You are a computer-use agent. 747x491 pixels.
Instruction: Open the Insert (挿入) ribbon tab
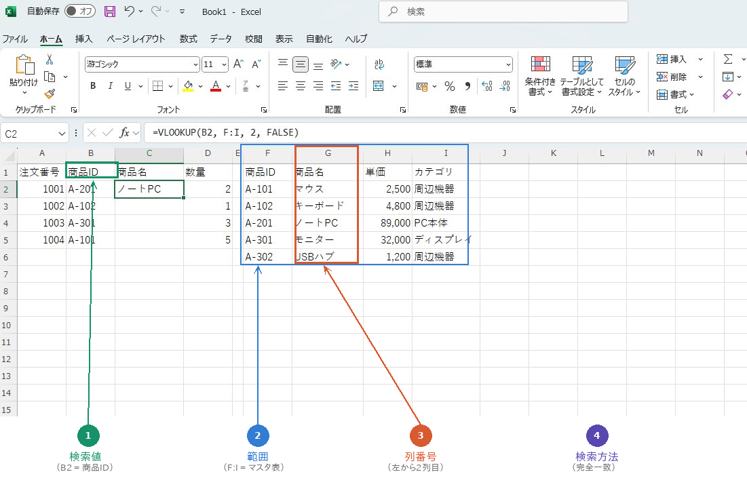tap(84, 38)
